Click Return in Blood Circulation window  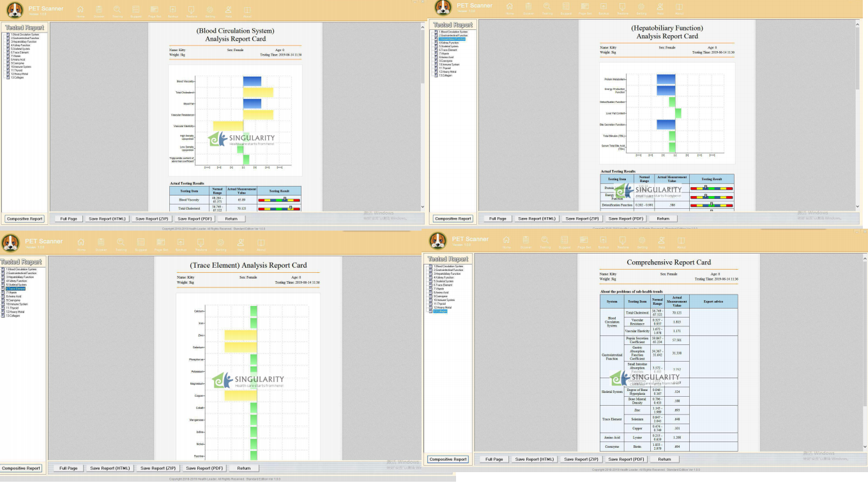(231, 218)
